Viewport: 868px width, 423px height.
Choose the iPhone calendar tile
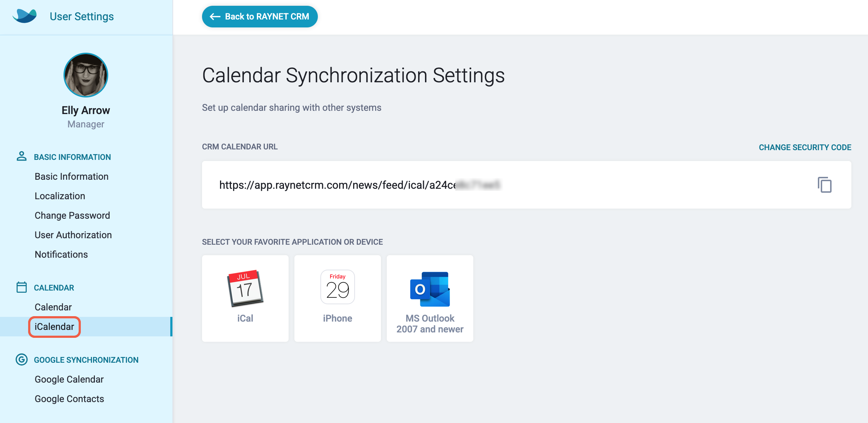(x=338, y=298)
